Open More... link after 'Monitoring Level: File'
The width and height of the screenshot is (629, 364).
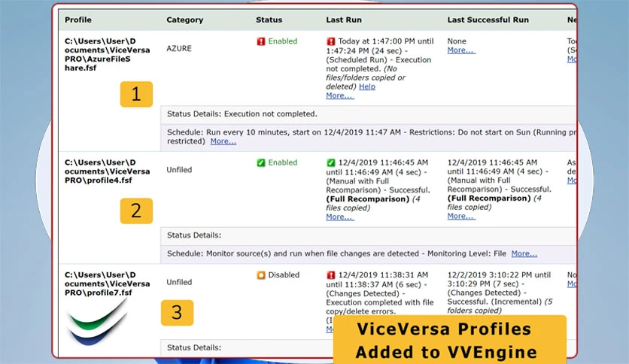click(524, 253)
